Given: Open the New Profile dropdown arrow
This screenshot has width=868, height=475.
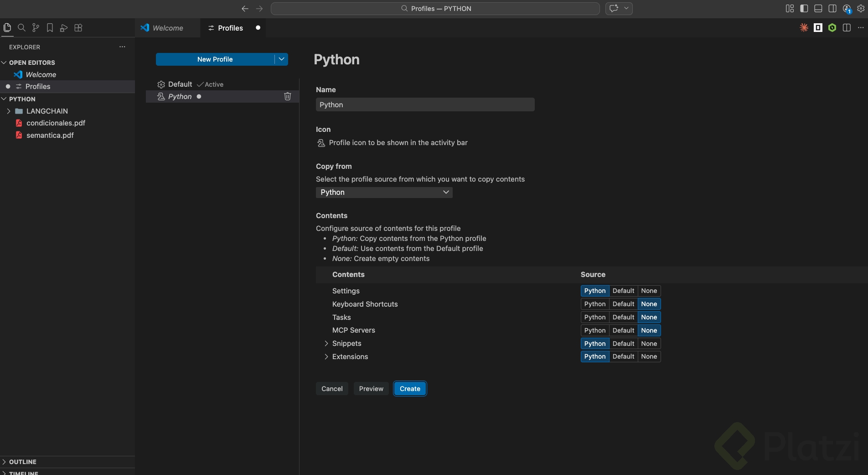Looking at the screenshot, I should 282,59.
